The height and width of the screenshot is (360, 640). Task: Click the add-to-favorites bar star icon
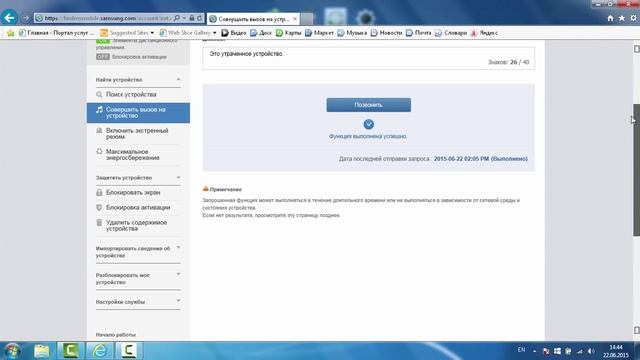(11, 33)
